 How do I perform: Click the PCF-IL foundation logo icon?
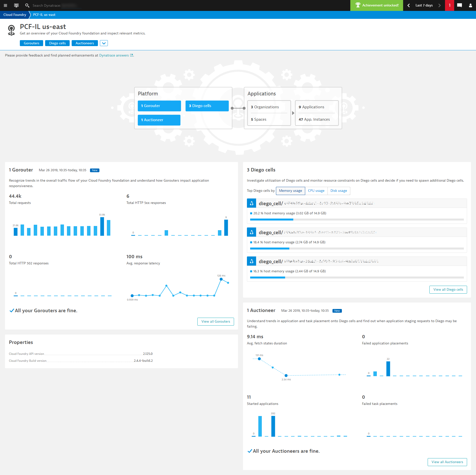click(x=11, y=30)
